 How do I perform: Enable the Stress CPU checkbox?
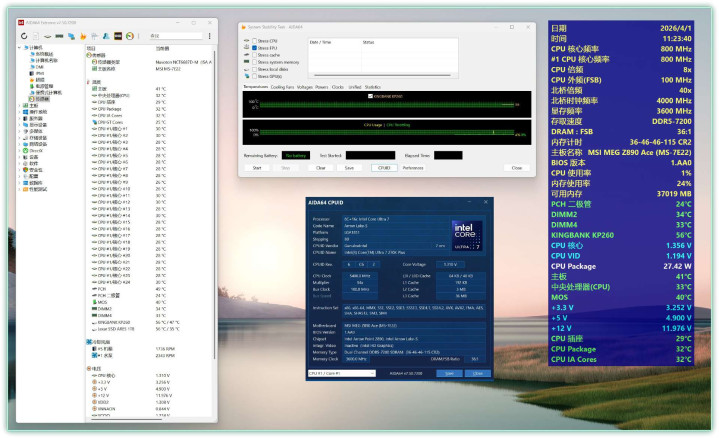click(254, 41)
